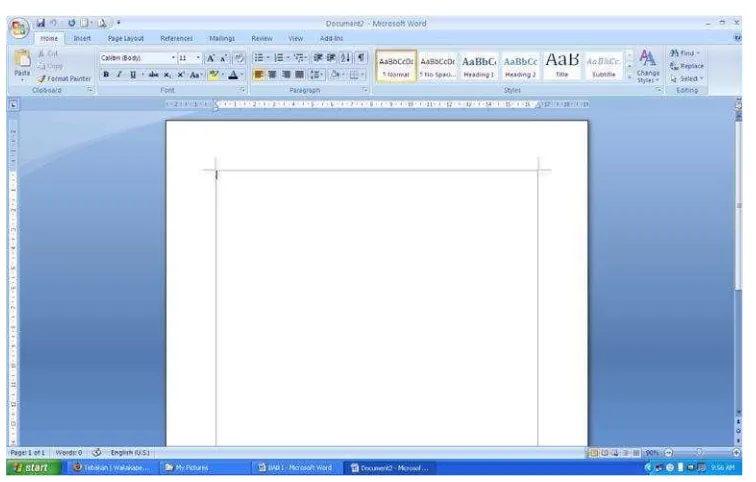
Task: Open Change Case dropdown
Action: (195, 75)
